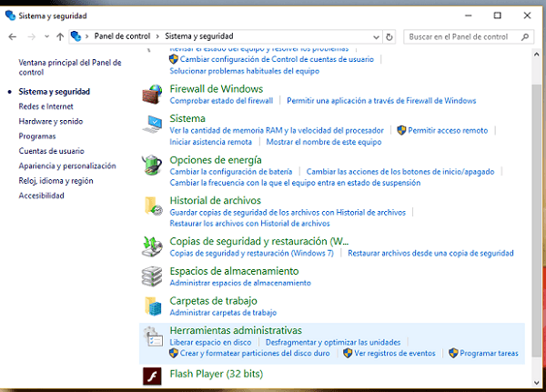Click the Historial de archivos folder icon
Image resolution: width=546 pixels, height=392 pixels.
[x=153, y=206]
